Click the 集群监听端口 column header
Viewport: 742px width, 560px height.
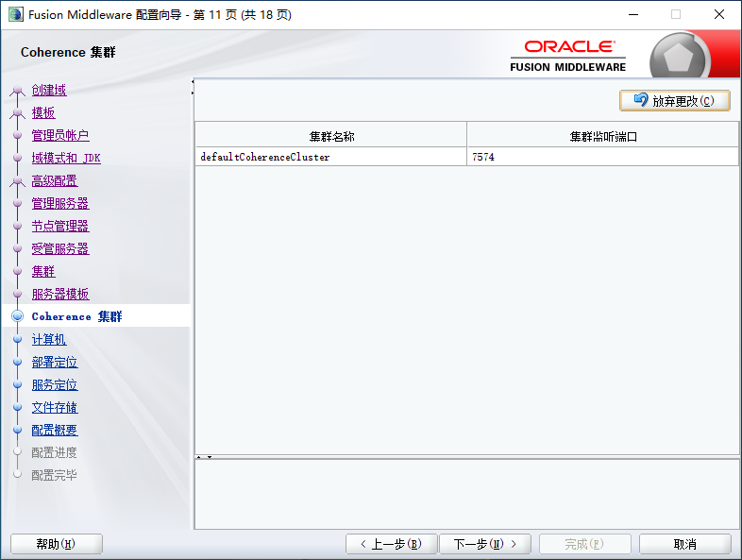pyautogui.click(x=603, y=136)
